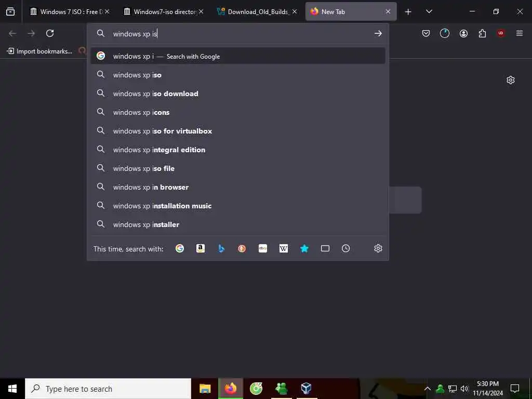This screenshot has height=399, width=532.
Task: Open the Extensions puzzle icon
Action: point(482,33)
